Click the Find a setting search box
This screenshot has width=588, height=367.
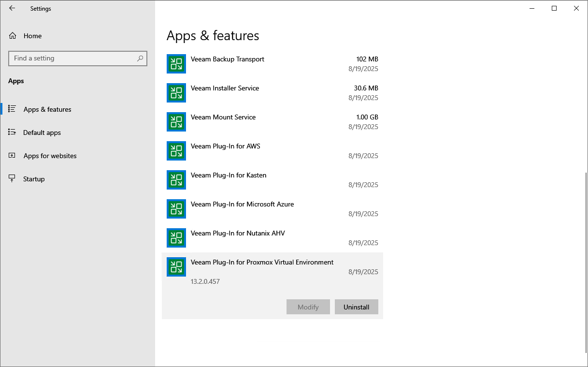(x=72, y=59)
